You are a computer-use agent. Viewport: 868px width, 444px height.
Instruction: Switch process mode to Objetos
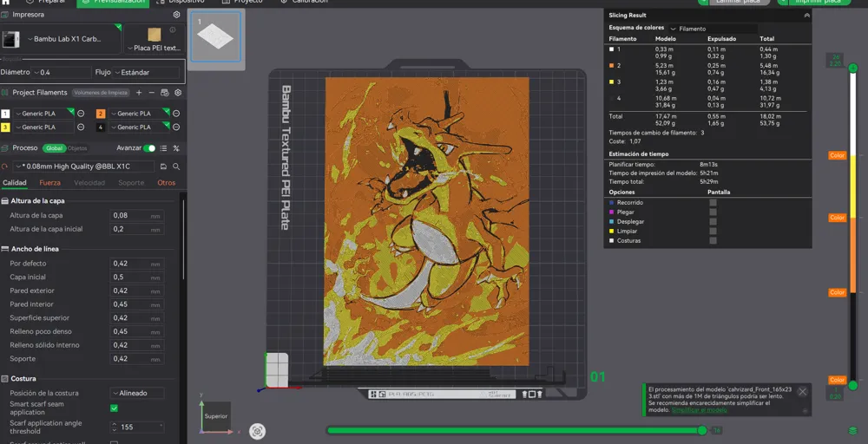coord(77,148)
